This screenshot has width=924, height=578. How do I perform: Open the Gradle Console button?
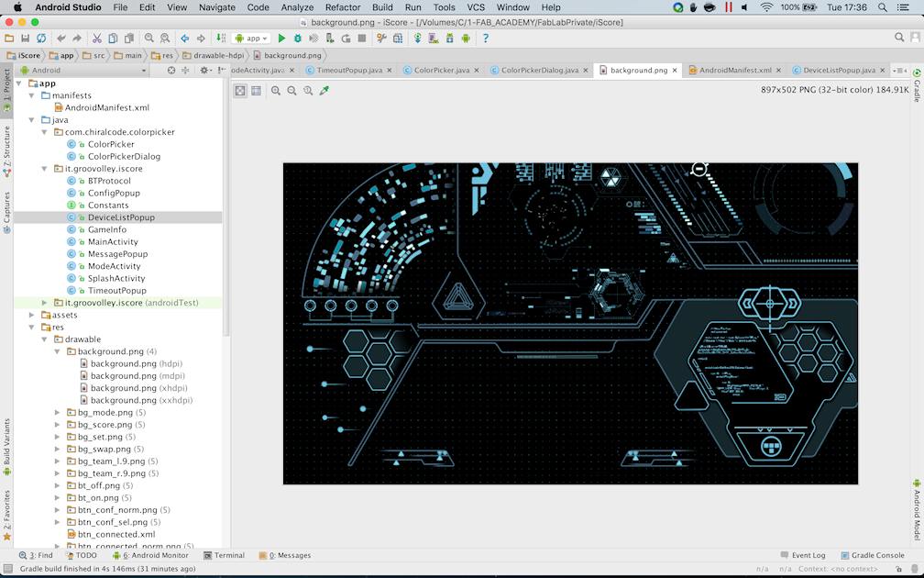tap(872, 556)
